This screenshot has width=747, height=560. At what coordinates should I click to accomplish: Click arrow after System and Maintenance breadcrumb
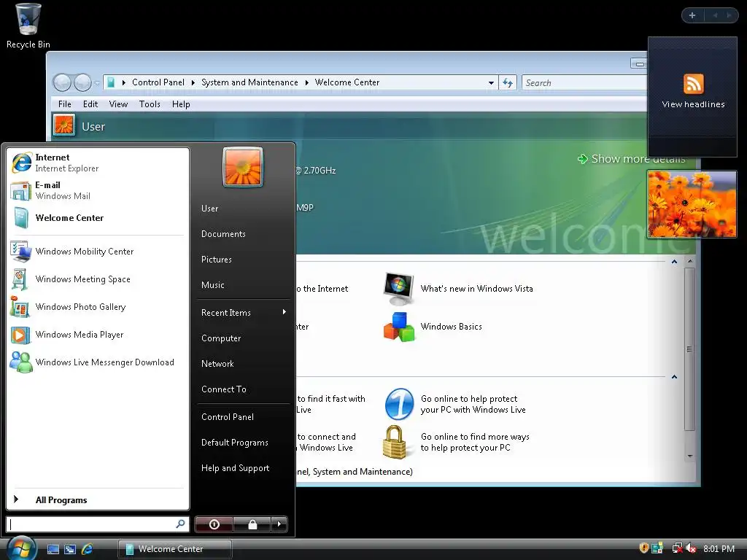click(307, 83)
